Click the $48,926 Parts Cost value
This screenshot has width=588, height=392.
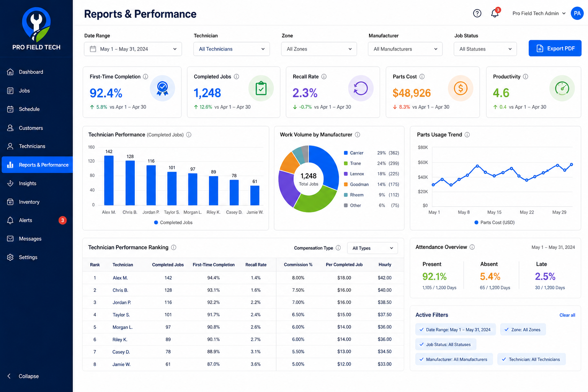coord(412,93)
